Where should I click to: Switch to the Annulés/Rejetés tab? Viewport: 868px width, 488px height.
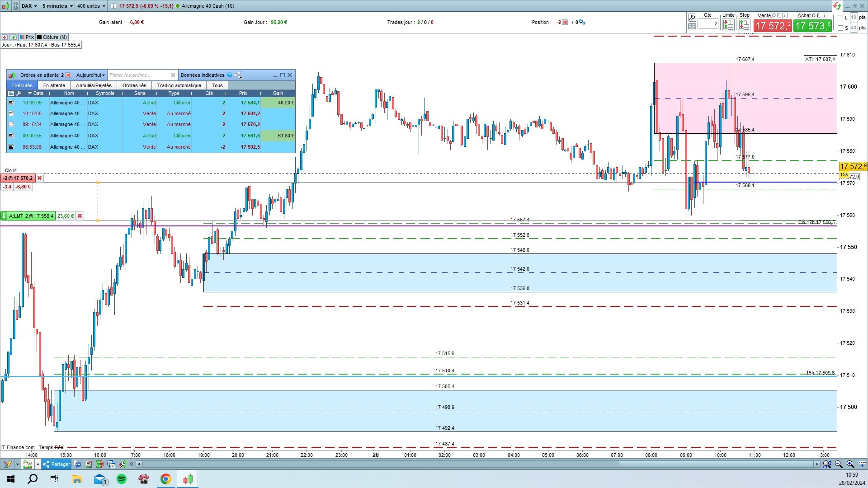coord(94,85)
